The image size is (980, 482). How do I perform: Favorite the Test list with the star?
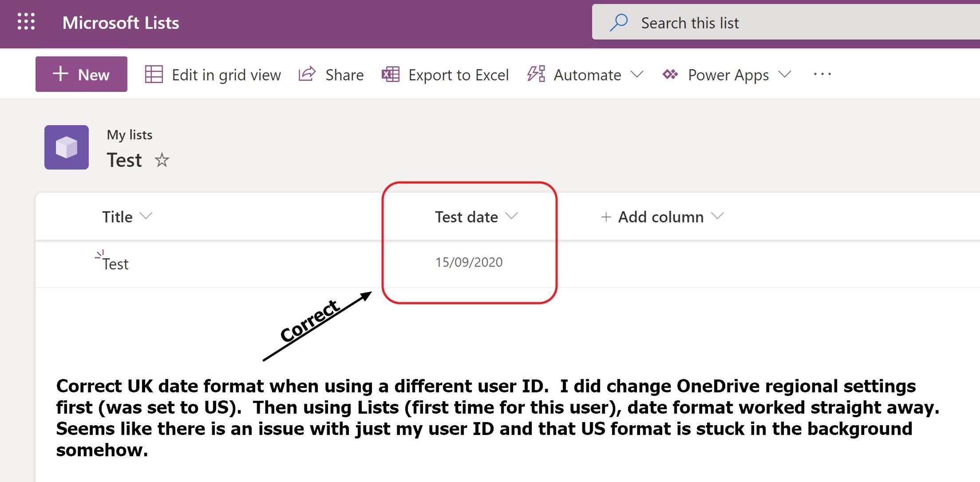(x=162, y=160)
